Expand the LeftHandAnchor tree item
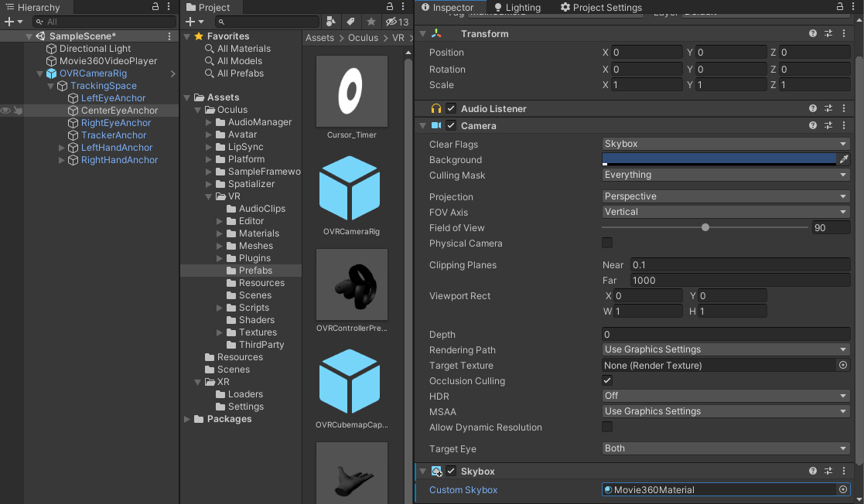Image resolution: width=864 pixels, height=504 pixels. point(62,148)
